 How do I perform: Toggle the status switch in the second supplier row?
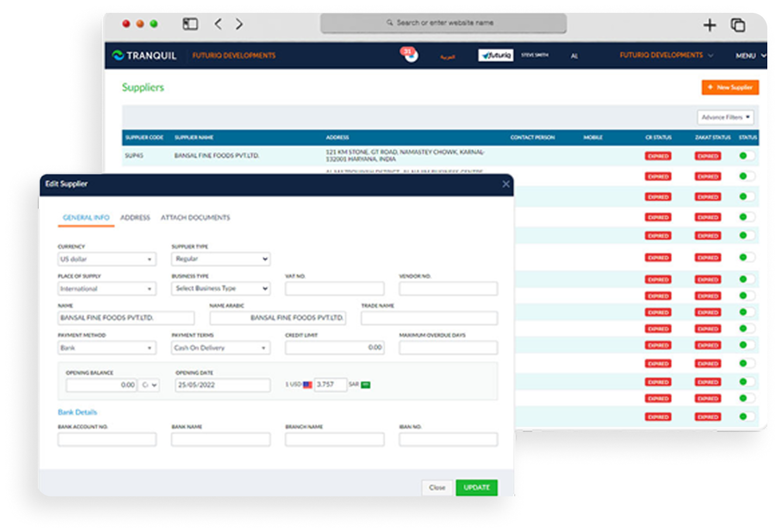746,176
